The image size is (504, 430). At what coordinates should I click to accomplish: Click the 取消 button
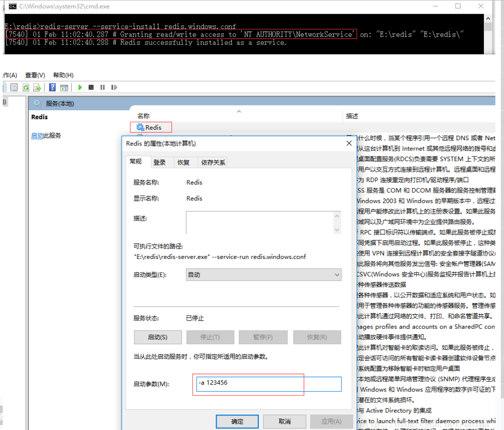pos(284,421)
